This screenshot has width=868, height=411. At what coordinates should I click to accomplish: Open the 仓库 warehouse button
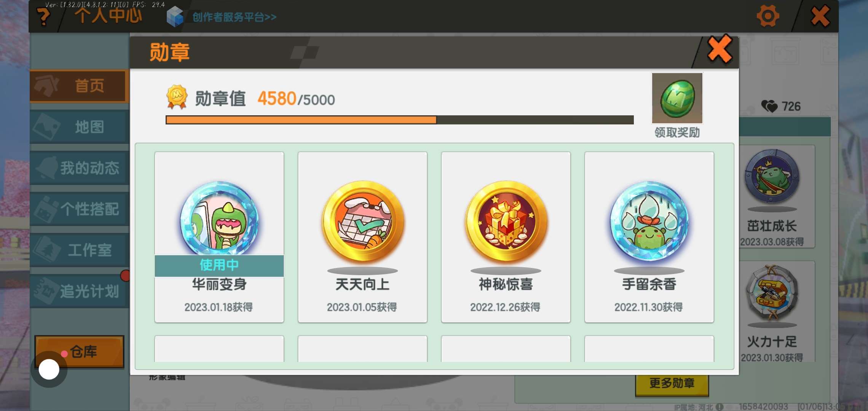pyautogui.click(x=80, y=352)
